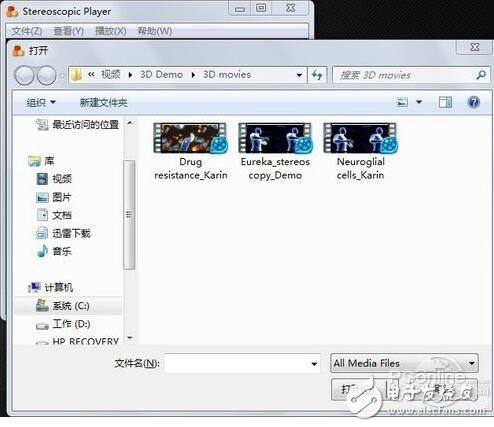This screenshot has width=494, height=427.
Task: Open the All Media Files type dropdown
Action: (404, 363)
